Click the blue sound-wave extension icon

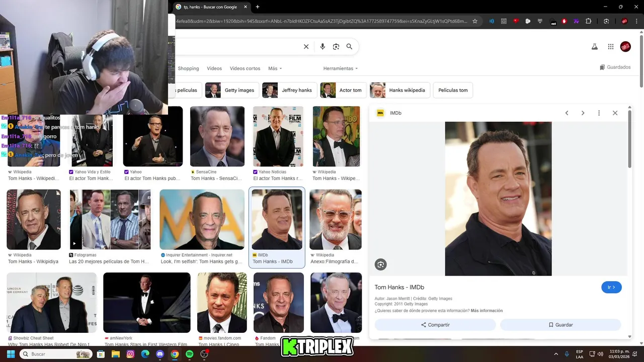(x=492, y=21)
